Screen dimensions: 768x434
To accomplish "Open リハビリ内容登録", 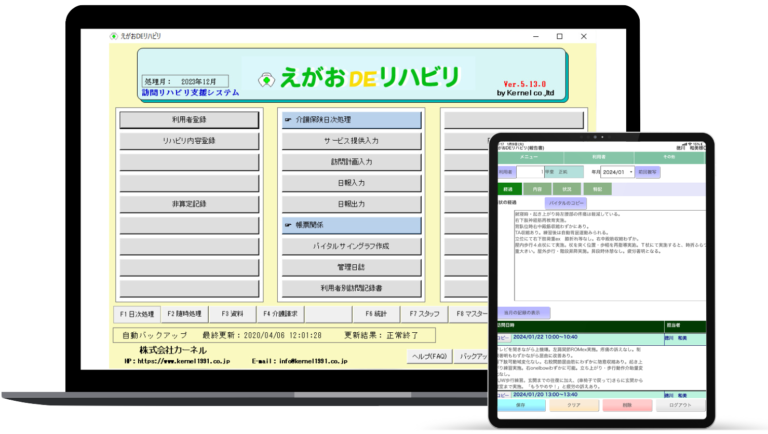I will 189,141.
